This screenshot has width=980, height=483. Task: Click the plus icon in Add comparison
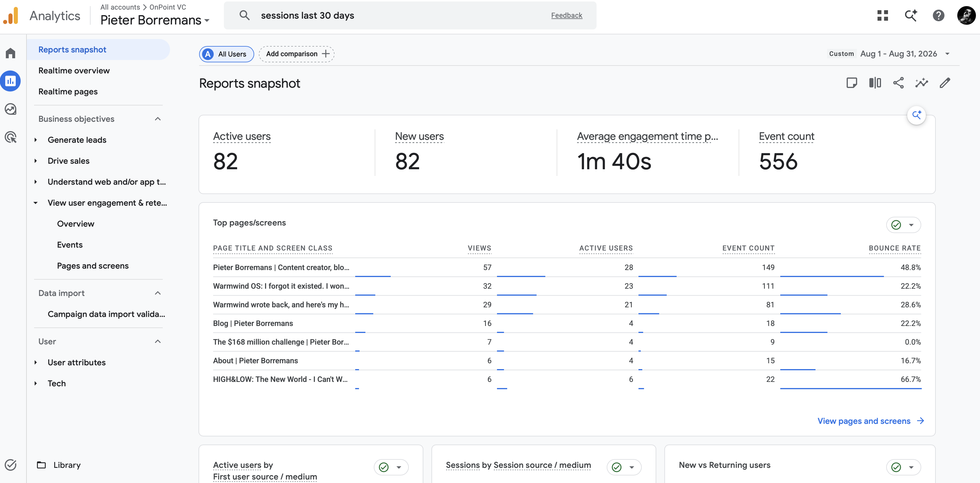click(x=326, y=54)
